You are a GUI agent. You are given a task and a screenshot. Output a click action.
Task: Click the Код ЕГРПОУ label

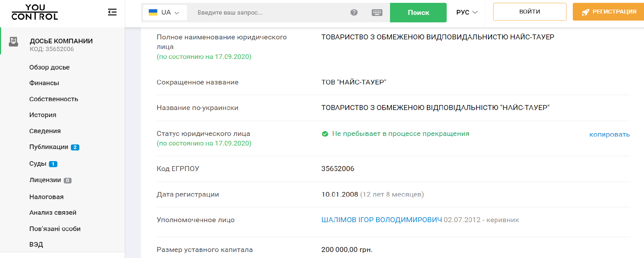click(178, 169)
